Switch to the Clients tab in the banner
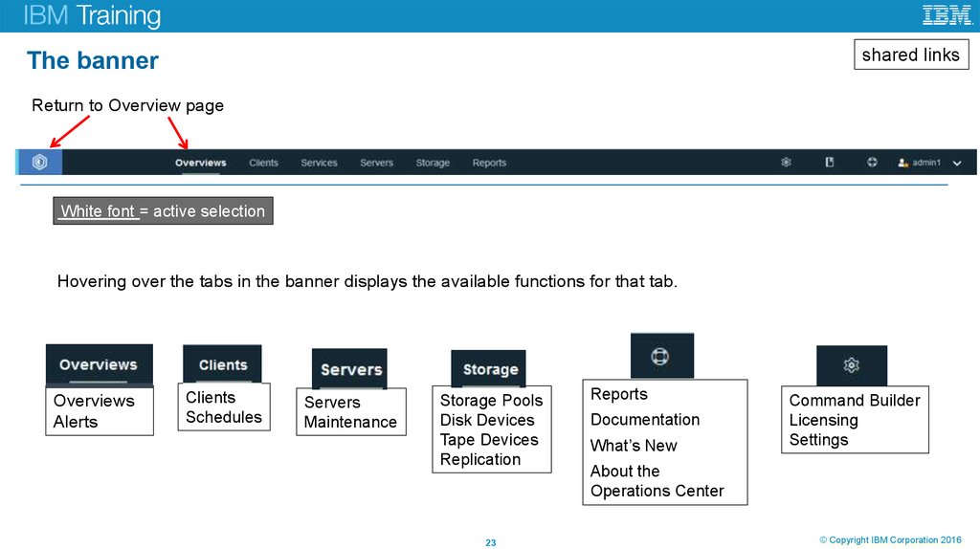This screenshot has height=549, width=980. (263, 163)
